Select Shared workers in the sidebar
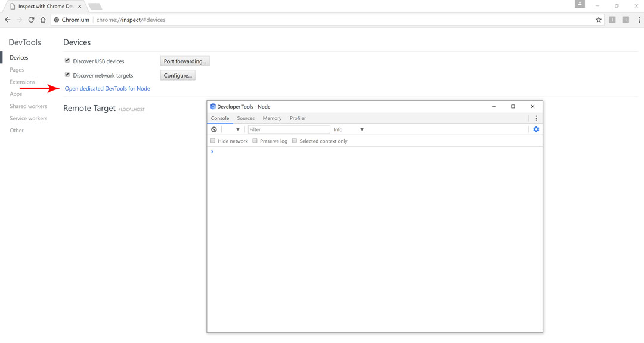 pos(29,106)
